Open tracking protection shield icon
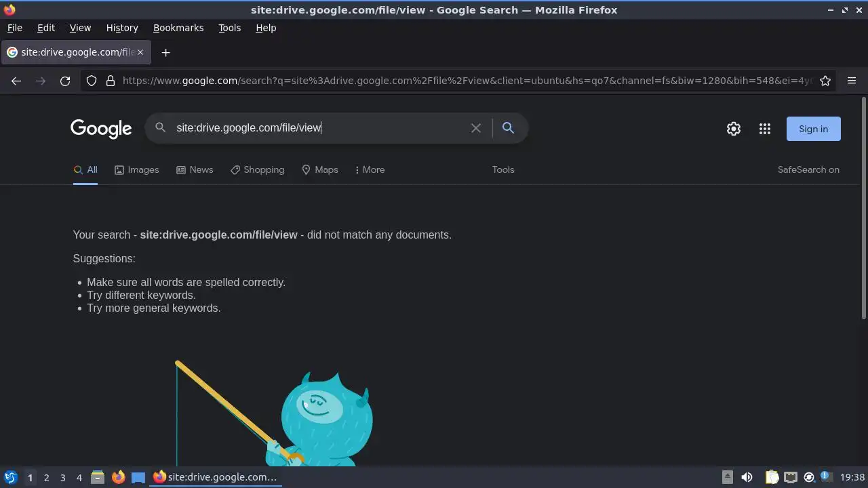868x488 pixels. pos(92,81)
